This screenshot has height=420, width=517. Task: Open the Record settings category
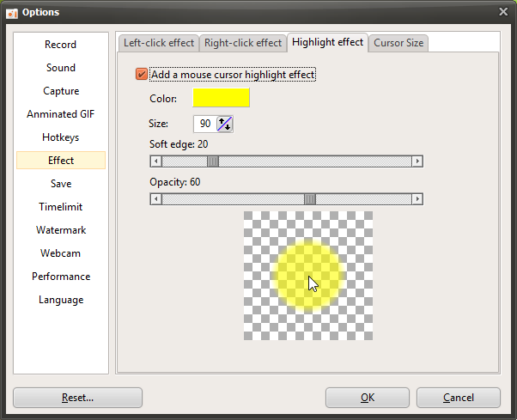[x=61, y=45]
